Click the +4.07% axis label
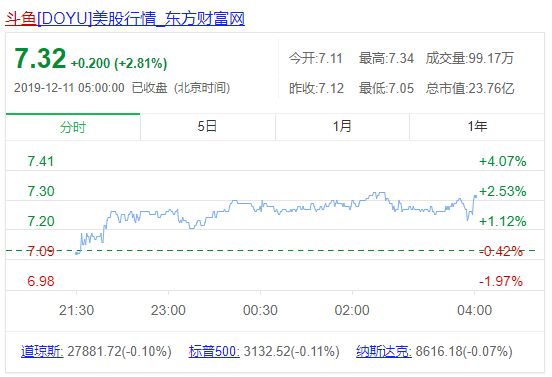Screen dimensions: 552x377 [503, 162]
